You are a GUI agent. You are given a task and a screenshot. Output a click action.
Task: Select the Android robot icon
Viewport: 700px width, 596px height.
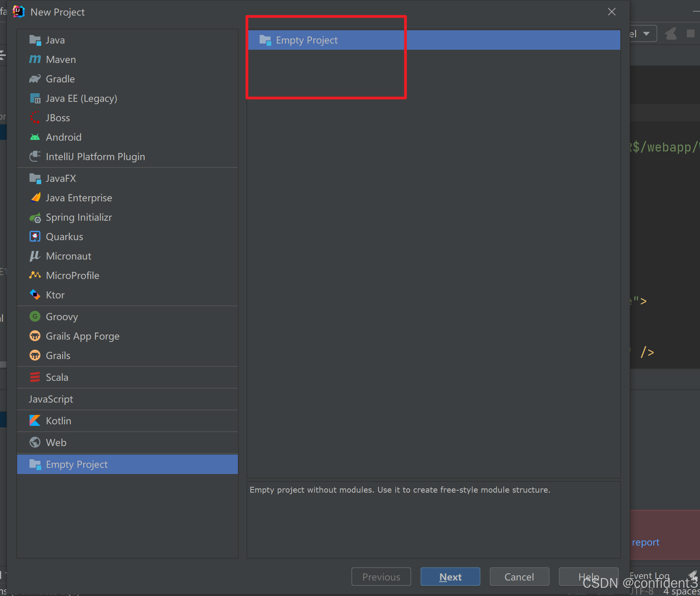coord(35,137)
